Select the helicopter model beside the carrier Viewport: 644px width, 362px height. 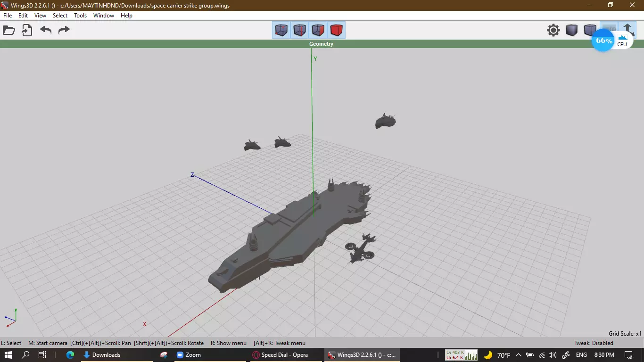tap(361, 248)
